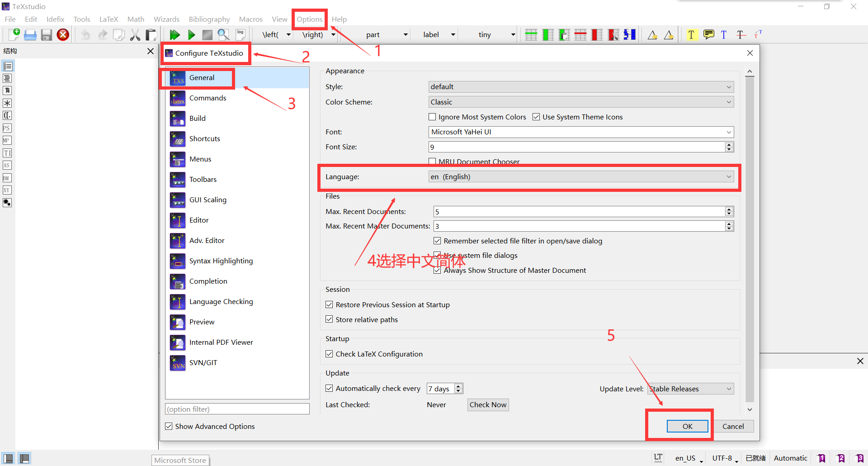Viewport: 868px width, 466px height.
Task: Open the Update Level Stable Releases dropdown
Action: (x=690, y=389)
